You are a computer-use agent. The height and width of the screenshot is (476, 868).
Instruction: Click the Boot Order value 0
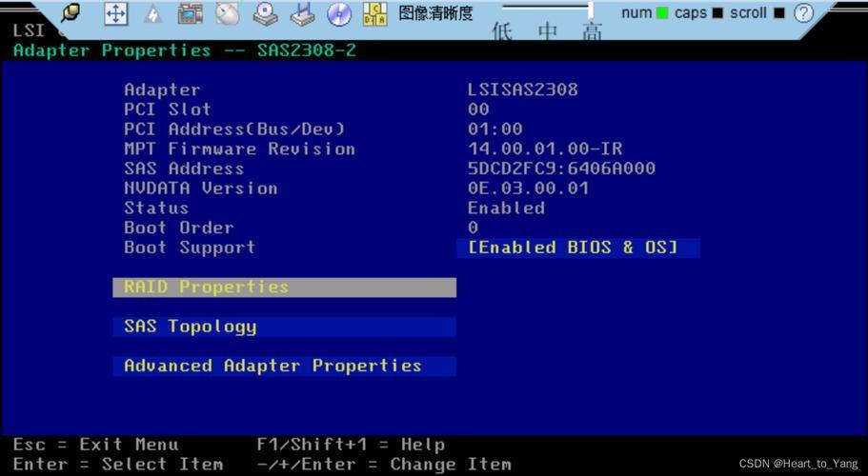474,228
